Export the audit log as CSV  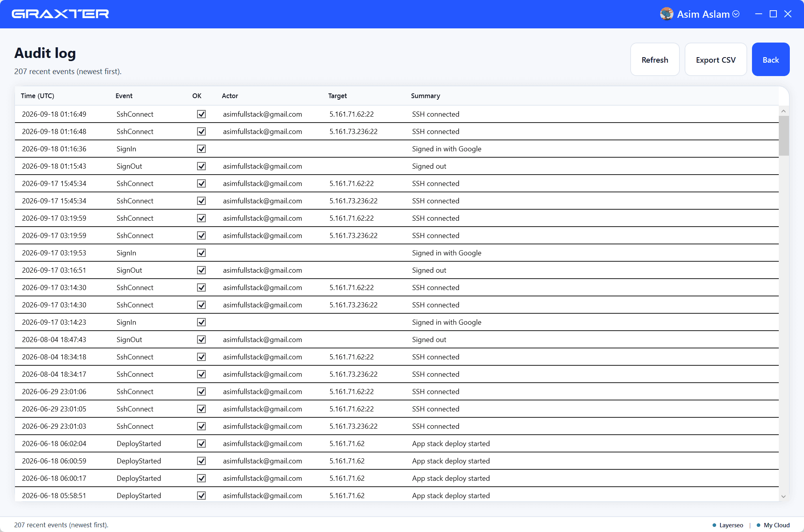[x=716, y=60]
